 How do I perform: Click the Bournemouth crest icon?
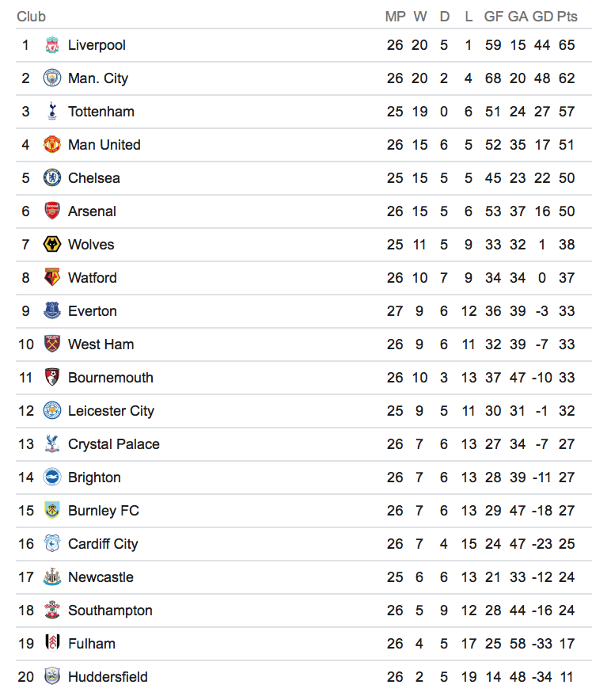tap(52, 378)
